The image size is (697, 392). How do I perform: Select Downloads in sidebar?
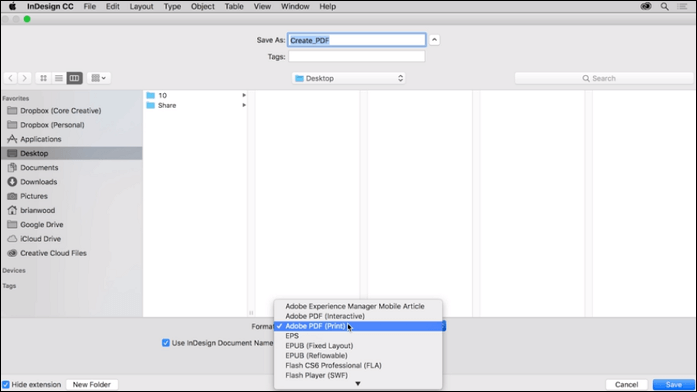[x=72, y=182]
